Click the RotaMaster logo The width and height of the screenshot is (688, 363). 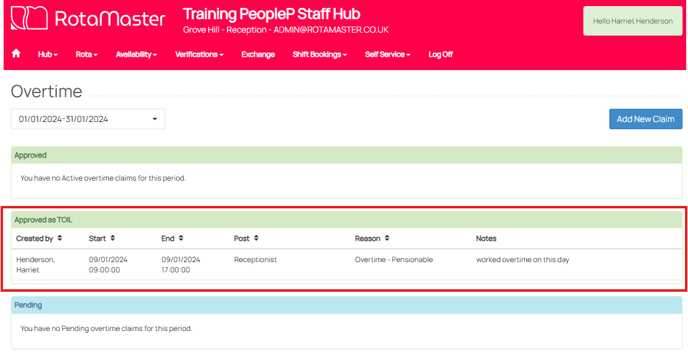88,18
